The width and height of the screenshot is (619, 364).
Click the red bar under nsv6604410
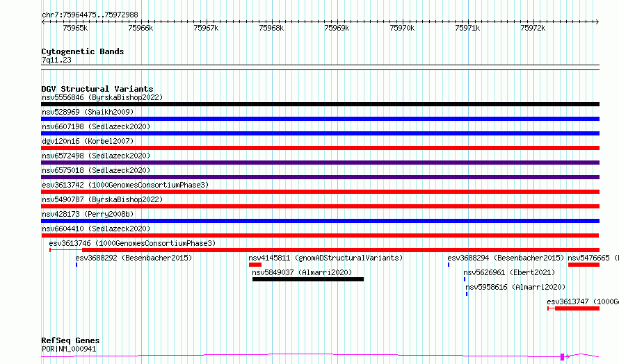tap(320, 235)
